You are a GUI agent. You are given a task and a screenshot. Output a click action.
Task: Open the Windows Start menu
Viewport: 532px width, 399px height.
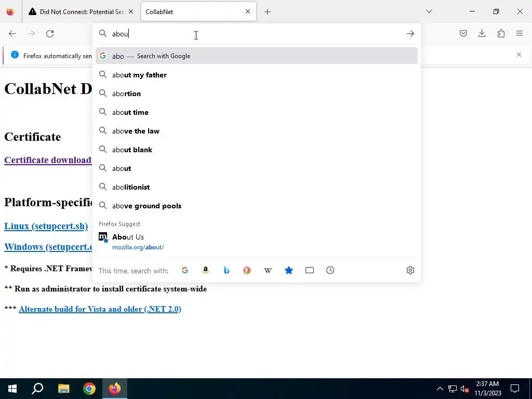(12, 389)
